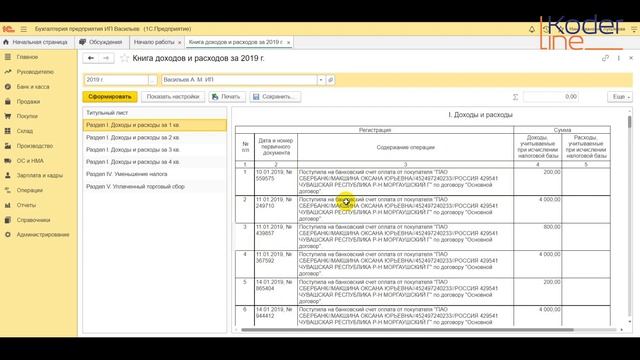Image resolution: width=640 pixels, height=360 pixels.
Task: Select document cell 10.01.2019 № 559575
Action: pos(276,182)
